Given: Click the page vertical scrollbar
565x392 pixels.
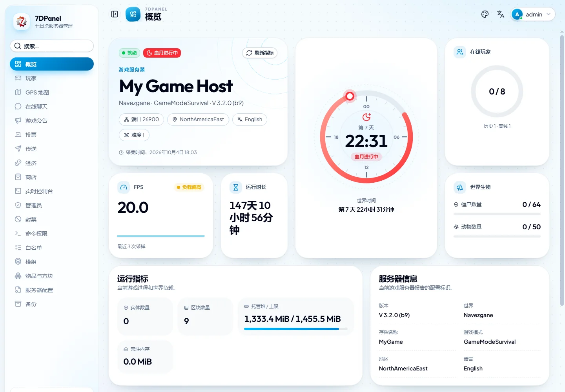Looking at the screenshot, I should click(562, 171).
